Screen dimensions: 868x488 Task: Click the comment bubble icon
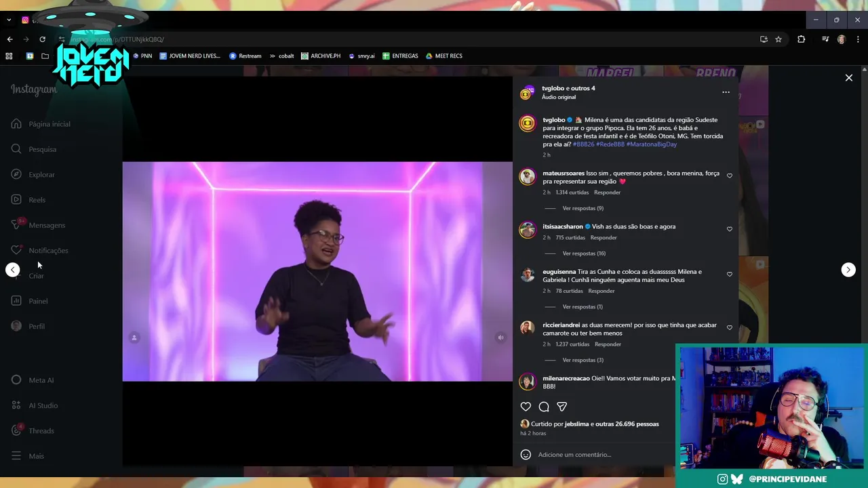(544, 407)
